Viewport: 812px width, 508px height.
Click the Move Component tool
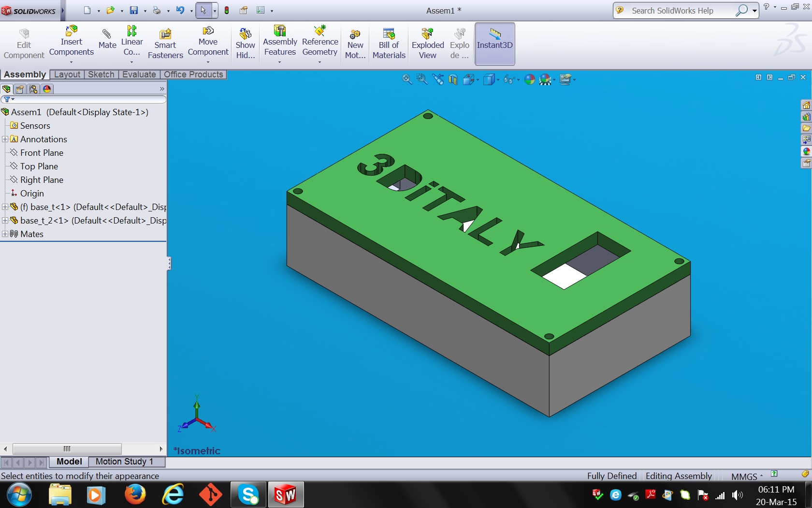click(208, 44)
